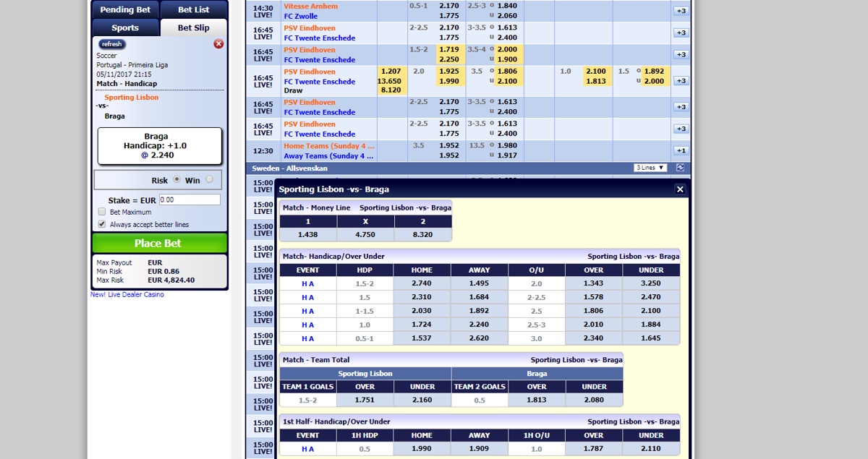
Task: Select Sporting Lisbon team total under 2.160
Action: (x=422, y=400)
